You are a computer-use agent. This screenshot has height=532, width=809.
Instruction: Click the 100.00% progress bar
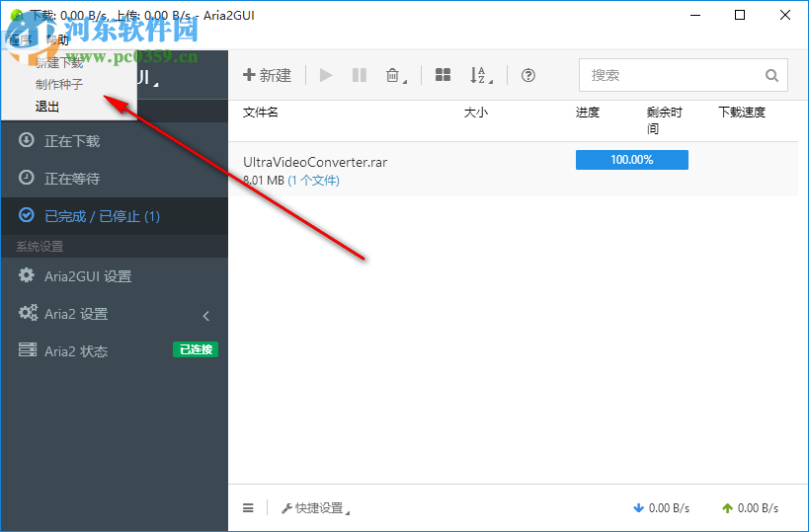pos(632,160)
